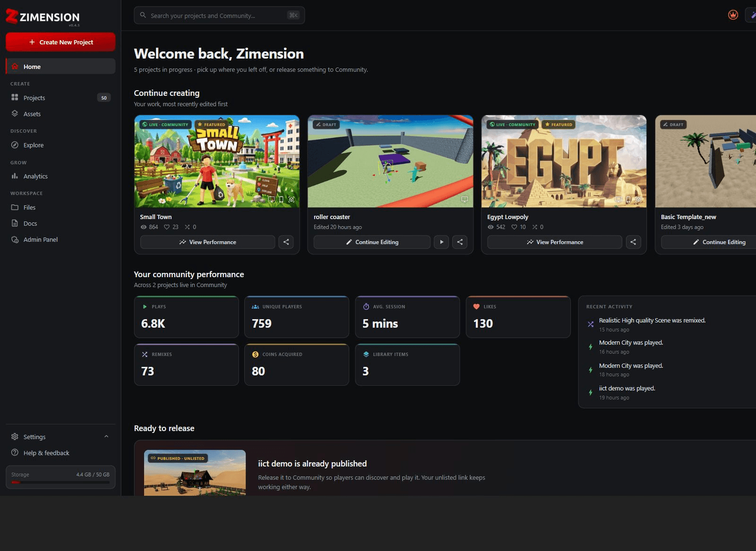Screen dimensions: 756x551
Task: Click the Projects count badge 50
Action: click(x=104, y=98)
